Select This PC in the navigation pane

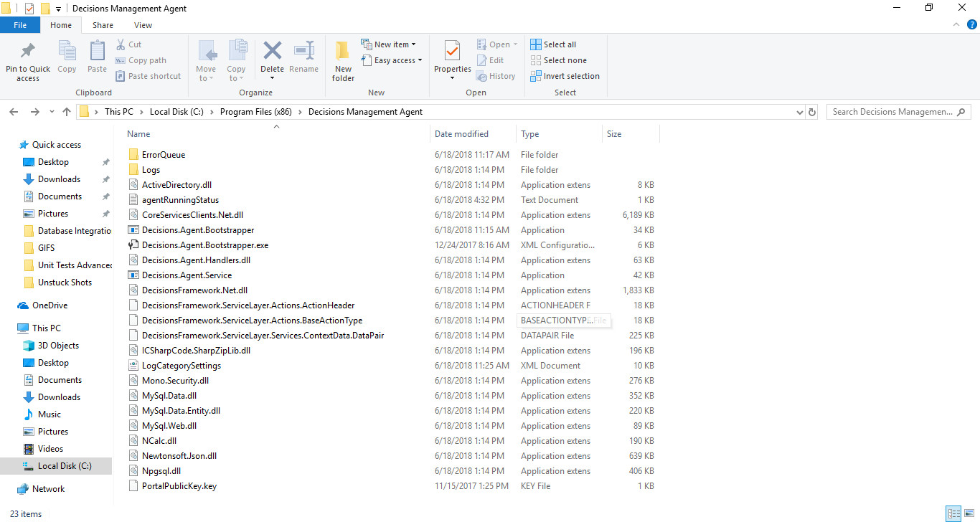47,328
